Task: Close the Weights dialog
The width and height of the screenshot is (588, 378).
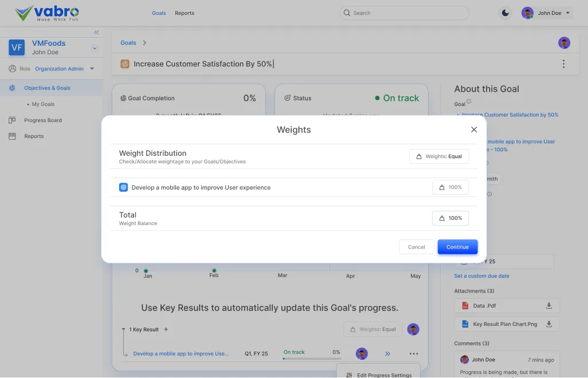Action: coord(474,130)
